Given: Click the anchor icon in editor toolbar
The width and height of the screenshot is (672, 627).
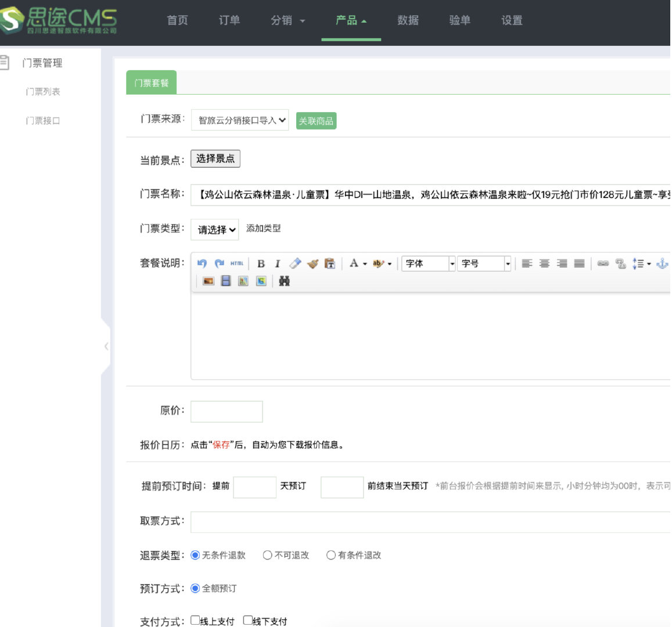Looking at the screenshot, I should [x=662, y=264].
